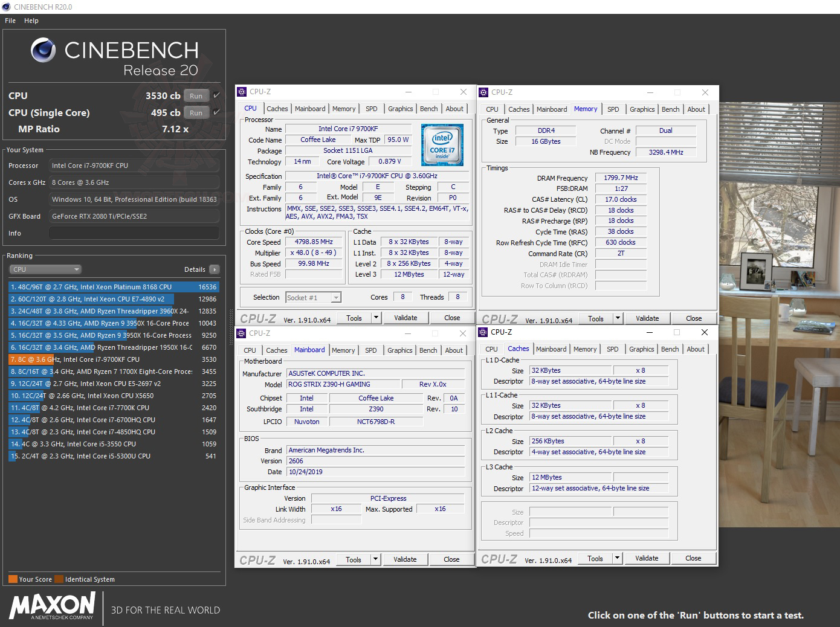Click the Intel Core i7 badge in CPU-Z

click(442, 145)
